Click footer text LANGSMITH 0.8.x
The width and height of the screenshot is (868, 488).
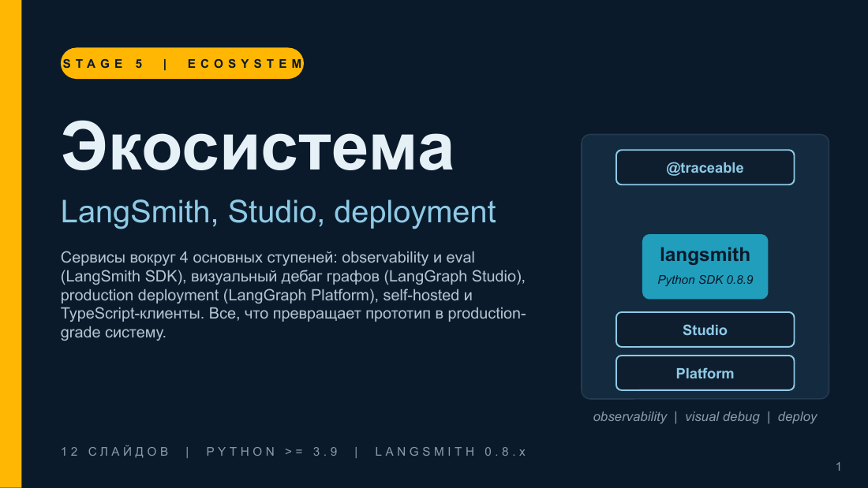tap(451, 452)
